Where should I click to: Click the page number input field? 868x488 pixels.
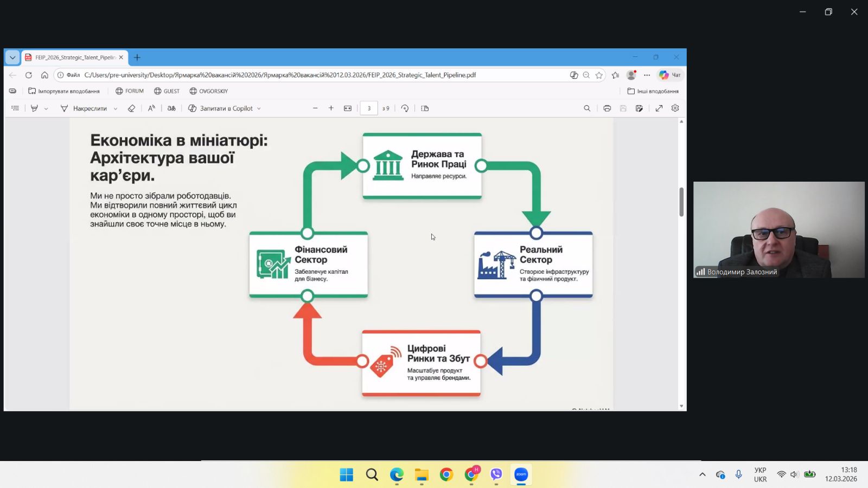pyautogui.click(x=369, y=108)
